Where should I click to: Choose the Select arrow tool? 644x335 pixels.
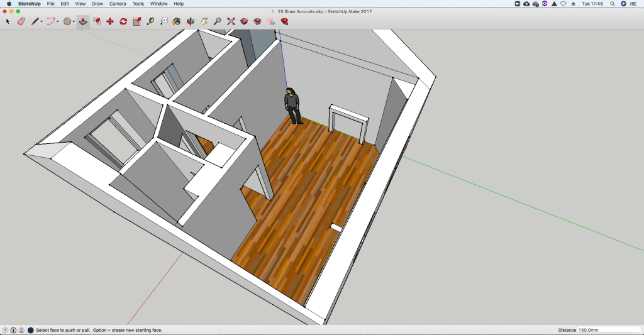pyautogui.click(x=8, y=21)
